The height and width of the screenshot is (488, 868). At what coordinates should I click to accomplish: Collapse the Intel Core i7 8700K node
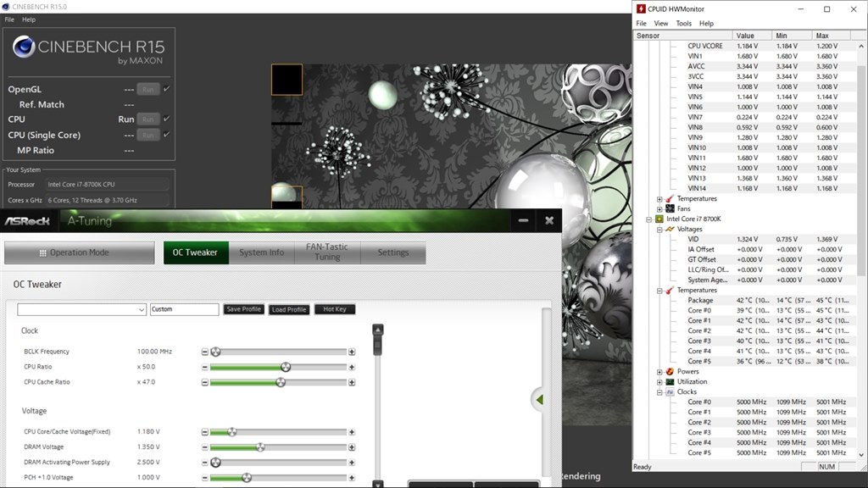648,219
